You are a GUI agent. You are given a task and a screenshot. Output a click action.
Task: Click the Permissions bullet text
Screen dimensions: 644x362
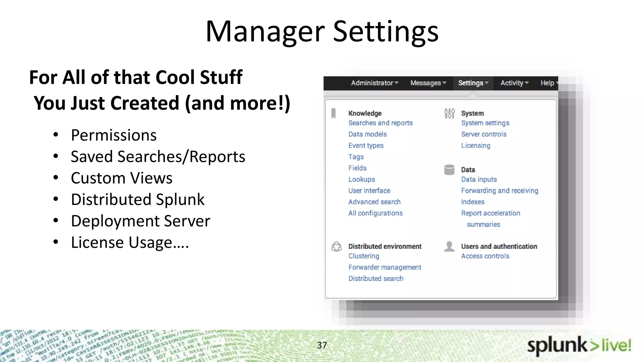coord(114,135)
